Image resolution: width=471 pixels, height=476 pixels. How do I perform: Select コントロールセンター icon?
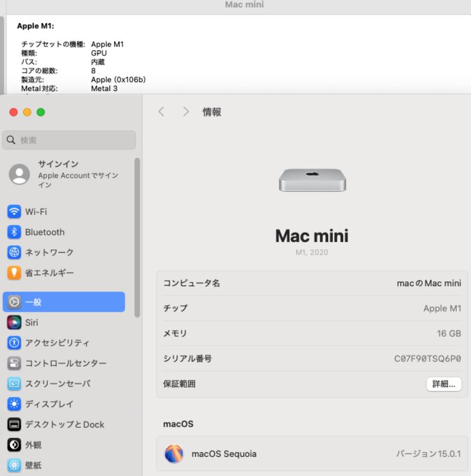14,363
